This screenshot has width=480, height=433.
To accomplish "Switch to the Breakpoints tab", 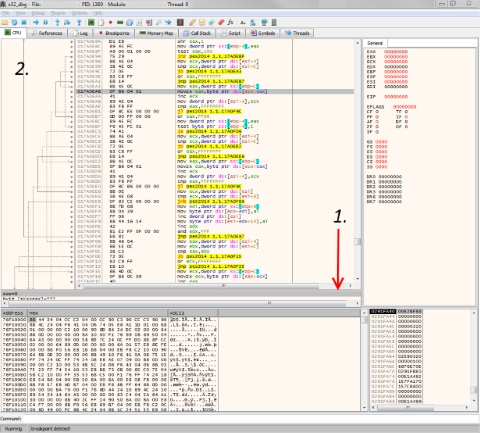I will tap(114, 33).
